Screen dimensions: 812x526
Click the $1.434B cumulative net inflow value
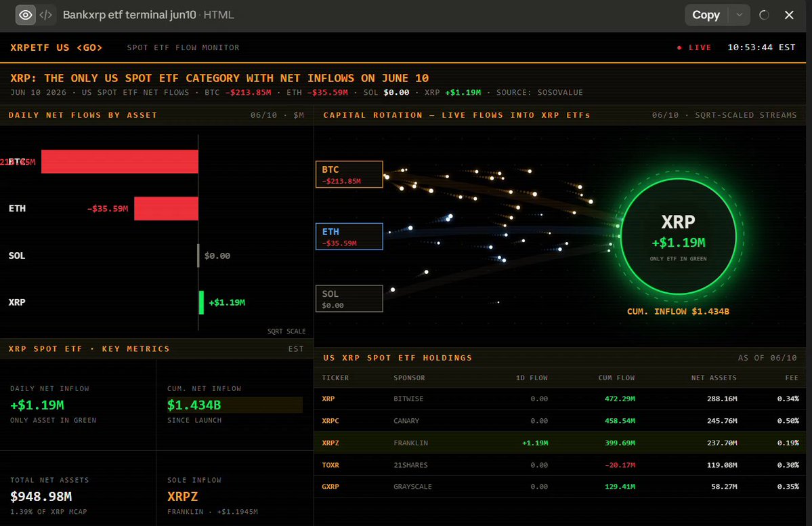click(x=194, y=405)
